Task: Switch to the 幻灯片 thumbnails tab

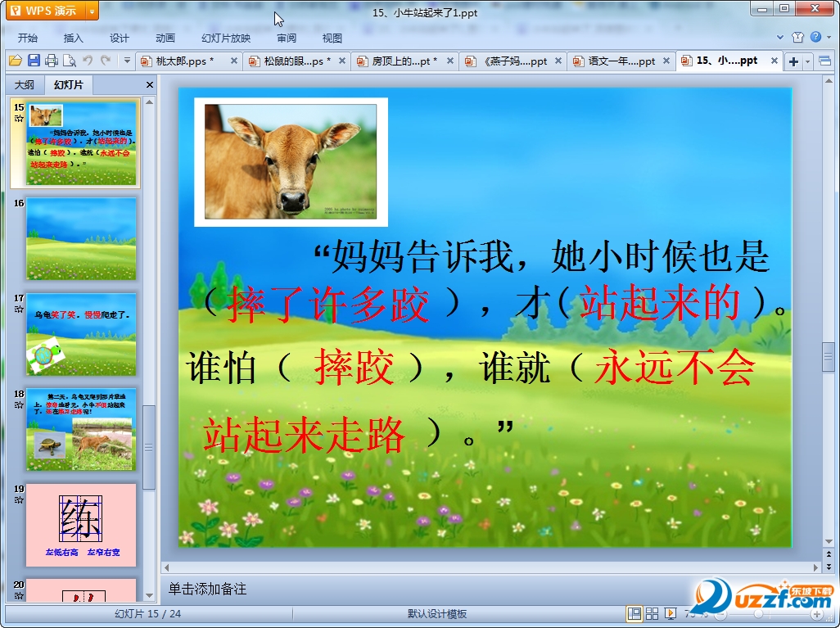Action: click(x=69, y=84)
